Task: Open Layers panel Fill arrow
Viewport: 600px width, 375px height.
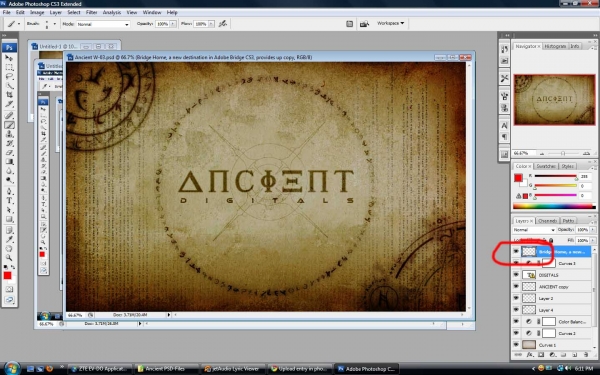Action: click(x=593, y=240)
